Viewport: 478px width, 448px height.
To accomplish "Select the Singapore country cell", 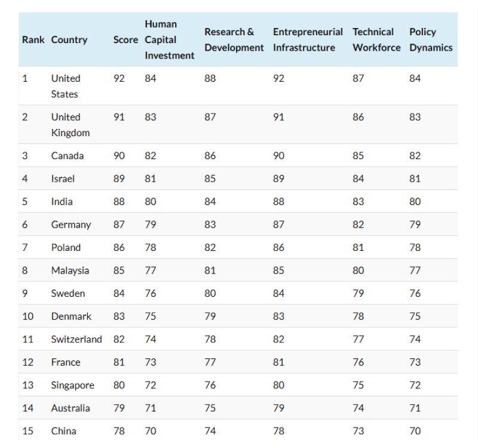I will 72,385.
